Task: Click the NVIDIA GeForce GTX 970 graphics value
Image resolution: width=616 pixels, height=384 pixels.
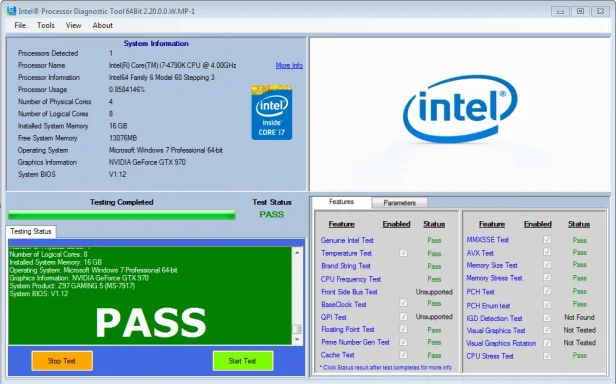Action: coord(147,162)
